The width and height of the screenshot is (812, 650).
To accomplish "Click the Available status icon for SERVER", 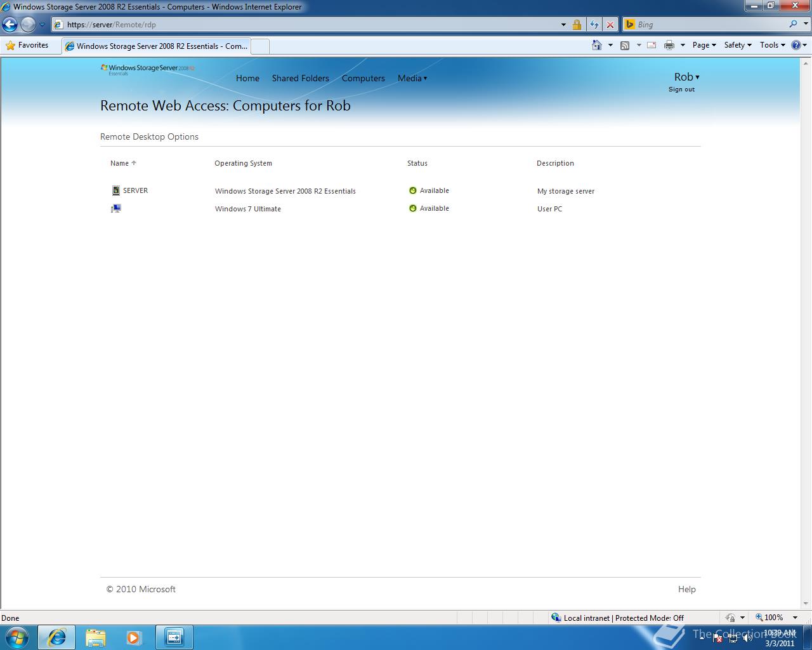I will click(413, 190).
